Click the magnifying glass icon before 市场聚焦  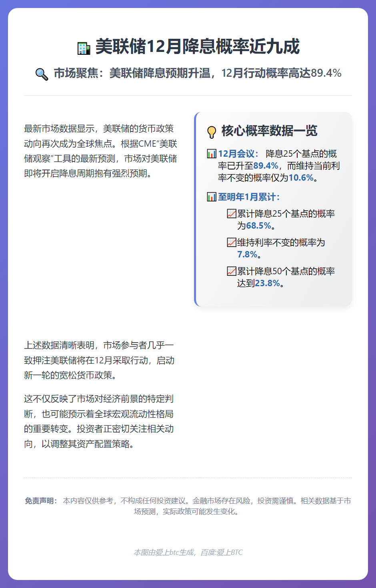click(42, 74)
